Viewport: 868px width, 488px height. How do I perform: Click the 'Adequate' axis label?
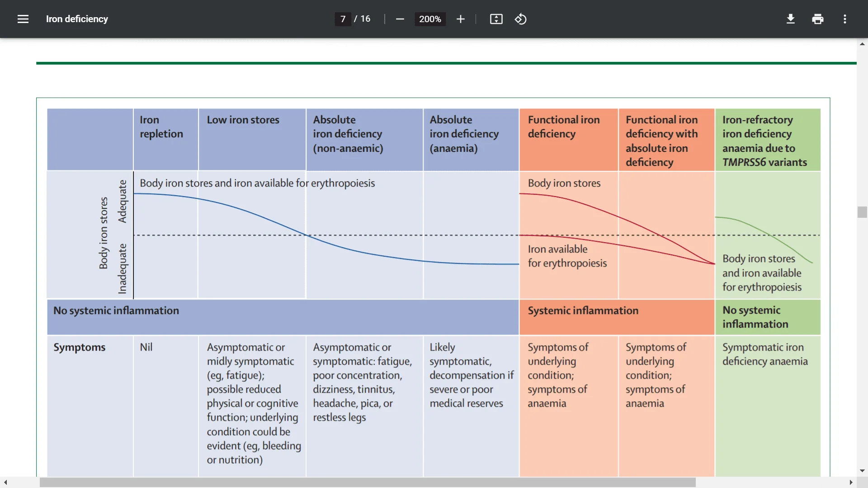122,202
